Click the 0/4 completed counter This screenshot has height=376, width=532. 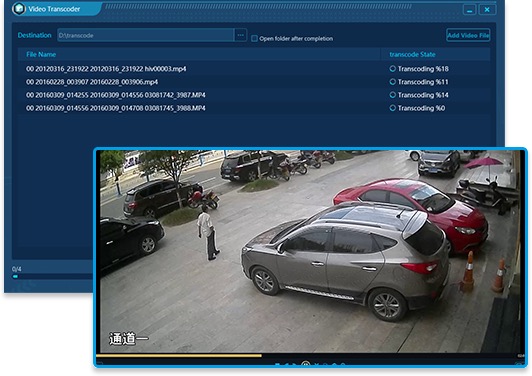pyautogui.click(x=17, y=269)
